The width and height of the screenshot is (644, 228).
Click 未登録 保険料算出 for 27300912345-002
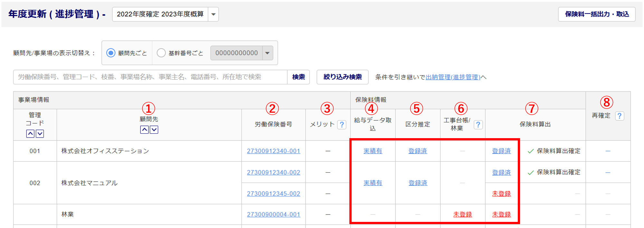[x=501, y=194]
